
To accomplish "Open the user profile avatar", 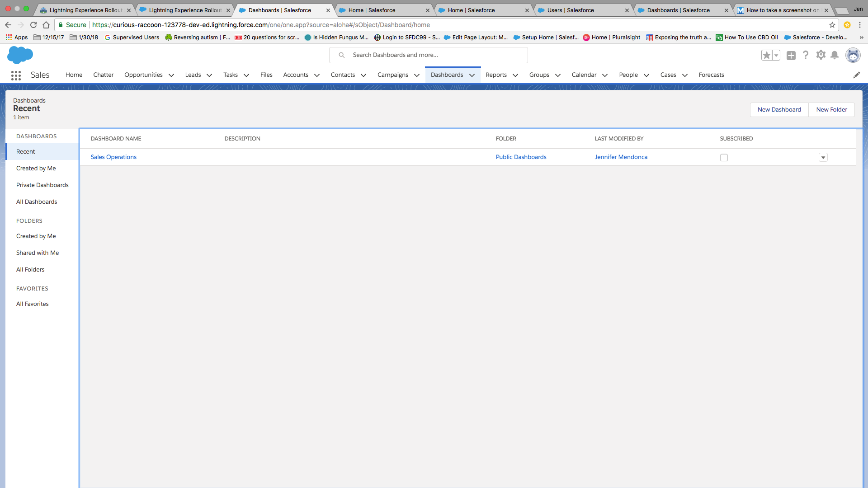I will (853, 55).
